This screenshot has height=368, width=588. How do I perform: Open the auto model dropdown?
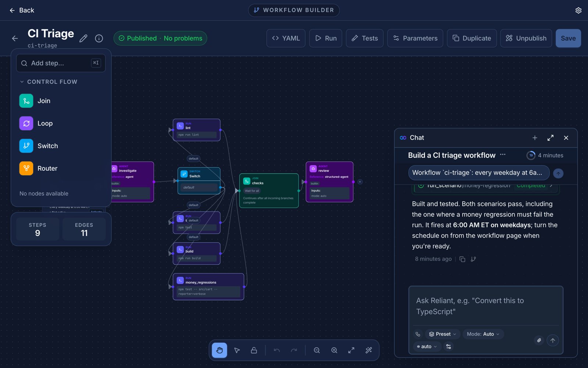click(427, 347)
